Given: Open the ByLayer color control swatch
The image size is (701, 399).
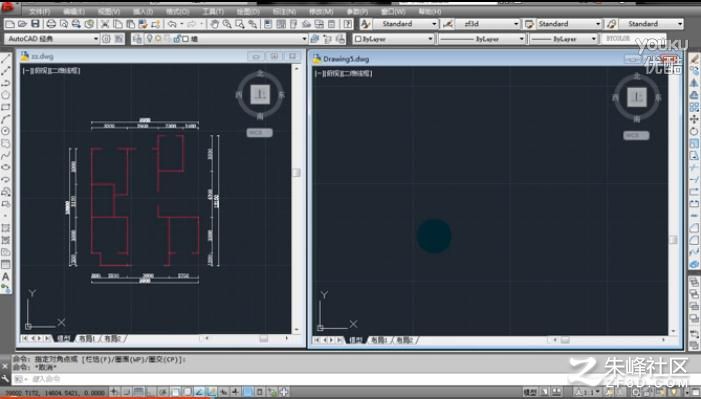Looking at the screenshot, I should click(x=393, y=39).
